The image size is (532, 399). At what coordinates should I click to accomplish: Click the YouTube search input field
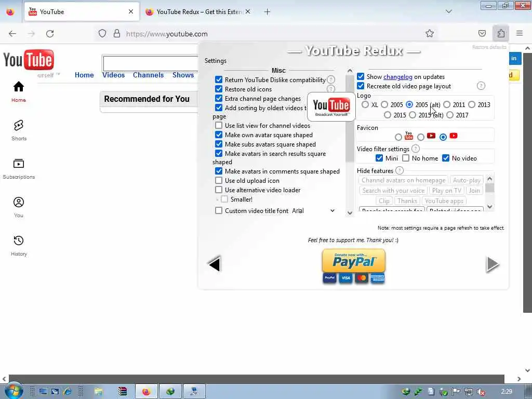pos(150,63)
